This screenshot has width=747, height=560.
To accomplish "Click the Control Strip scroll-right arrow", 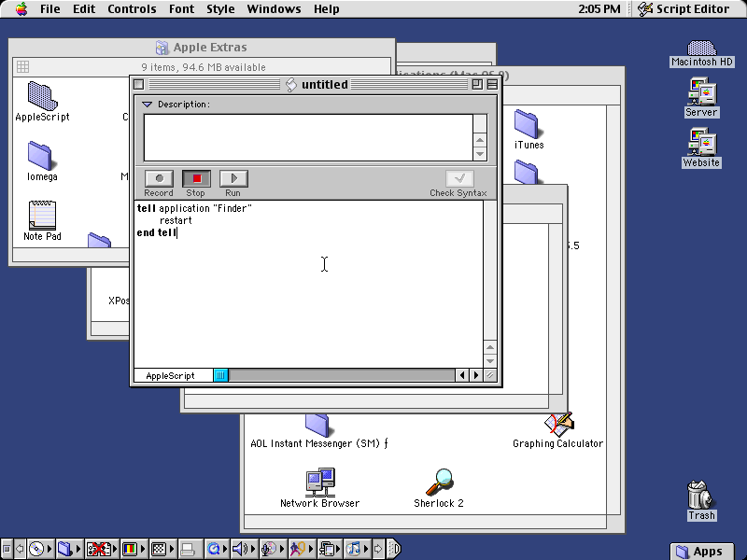I will click(378, 549).
